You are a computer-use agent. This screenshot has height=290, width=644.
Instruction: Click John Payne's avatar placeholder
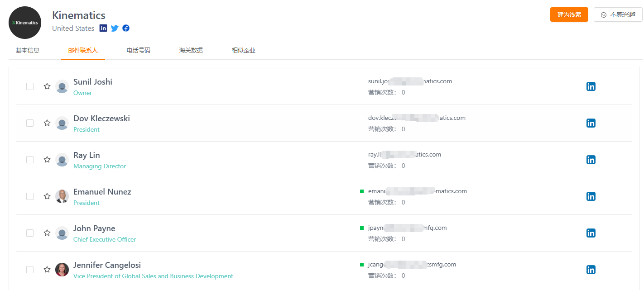pos(62,233)
